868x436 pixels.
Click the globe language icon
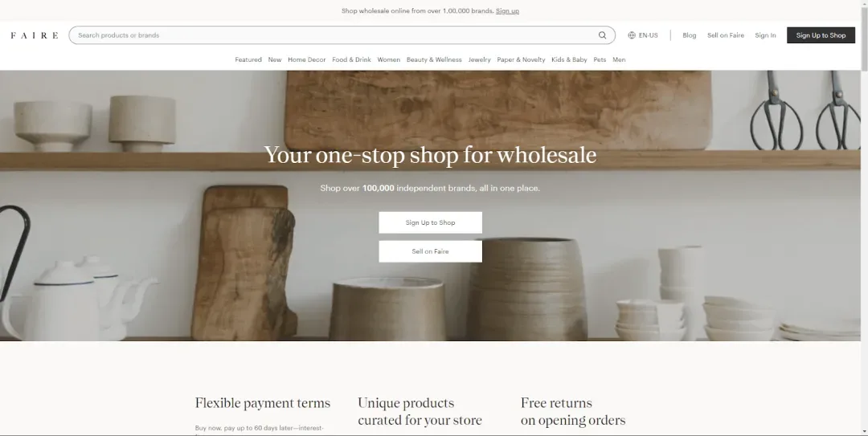[632, 35]
